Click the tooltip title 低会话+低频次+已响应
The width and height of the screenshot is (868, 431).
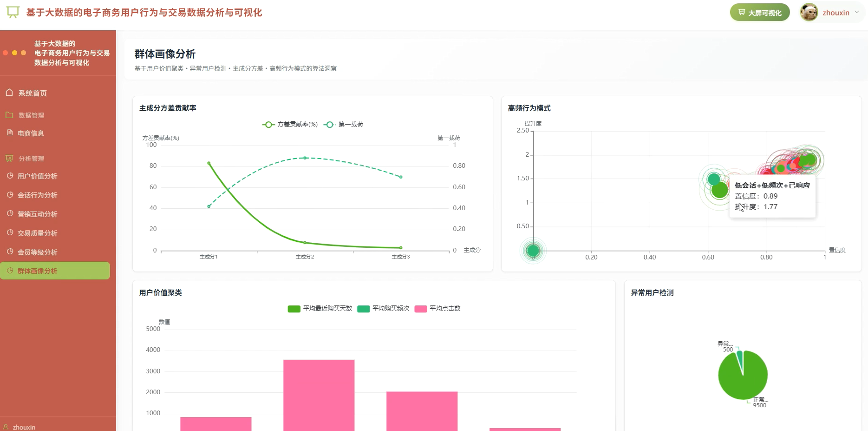pos(772,186)
